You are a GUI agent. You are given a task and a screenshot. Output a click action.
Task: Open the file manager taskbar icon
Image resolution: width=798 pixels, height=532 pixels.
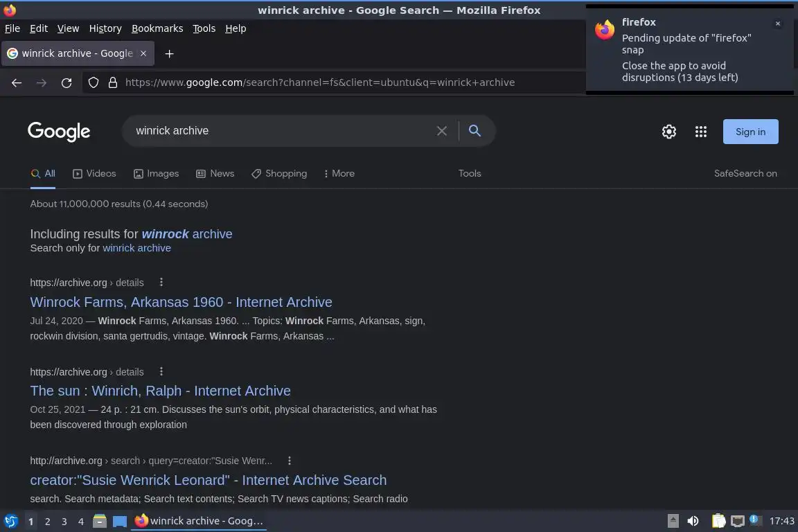(x=100, y=521)
